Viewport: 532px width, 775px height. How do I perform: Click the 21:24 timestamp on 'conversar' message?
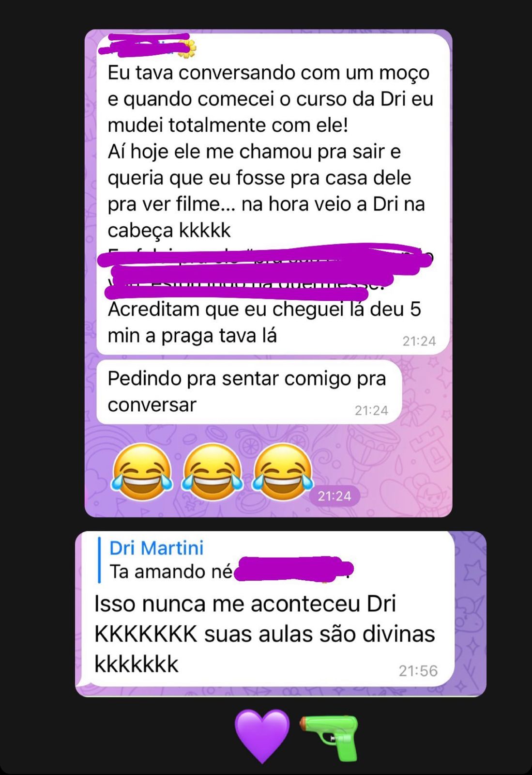[371, 411]
